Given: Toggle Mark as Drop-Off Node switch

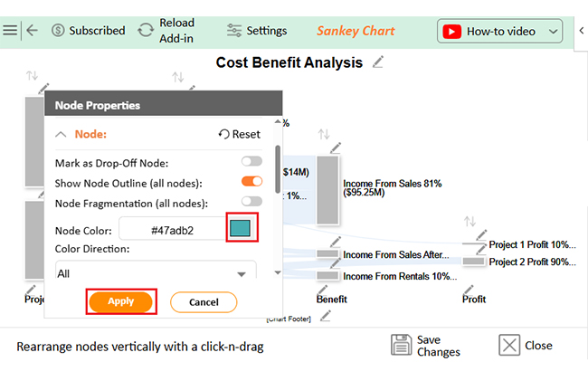Looking at the screenshot, I should [x=251, y=162].
